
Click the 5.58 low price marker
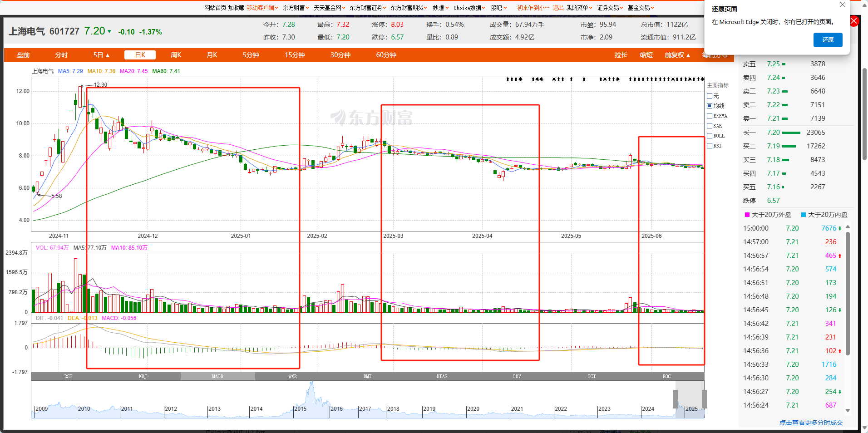pos(57,196)
